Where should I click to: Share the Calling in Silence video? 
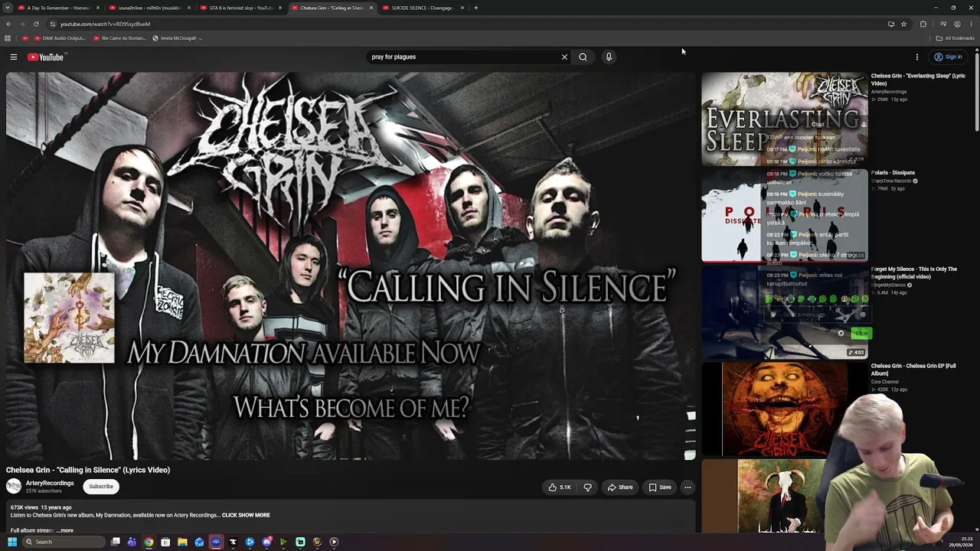[620, 487]
